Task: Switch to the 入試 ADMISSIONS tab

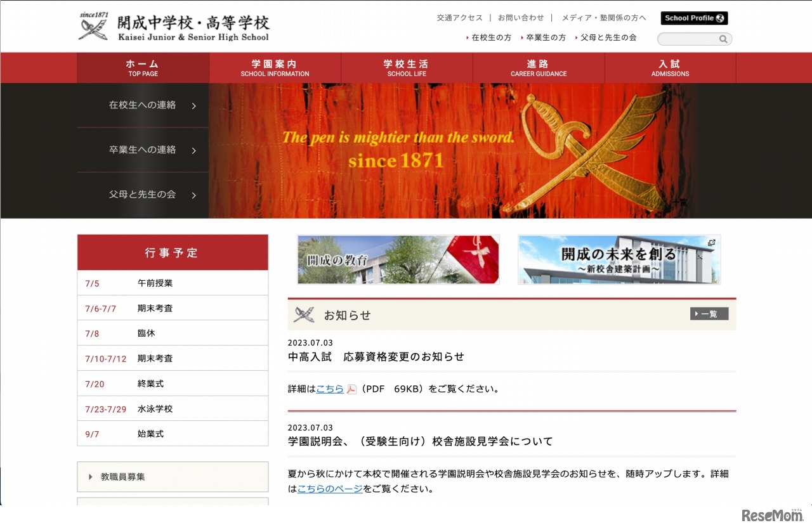Action: (670, 68)
